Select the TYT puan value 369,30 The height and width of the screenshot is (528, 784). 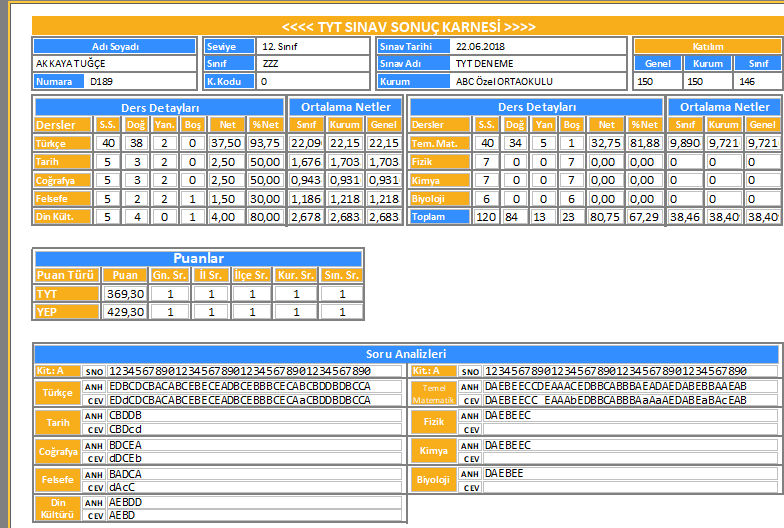(x=125, y=294)
